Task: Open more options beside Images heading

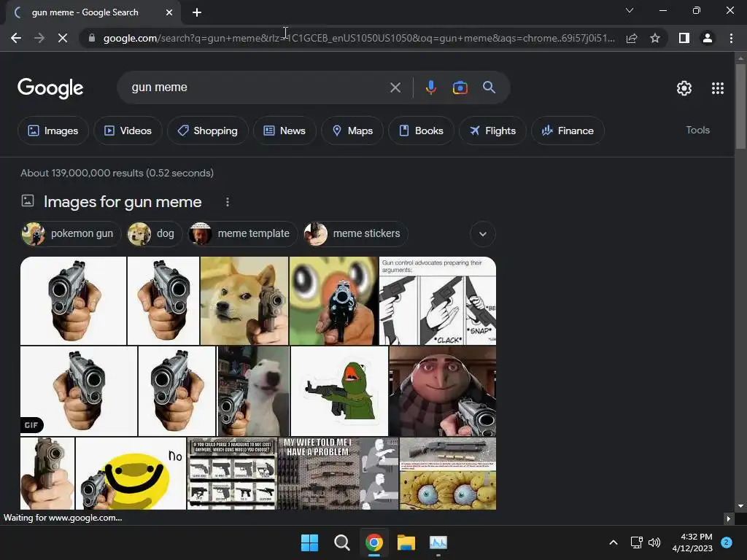Action: (x=228, y=202)
